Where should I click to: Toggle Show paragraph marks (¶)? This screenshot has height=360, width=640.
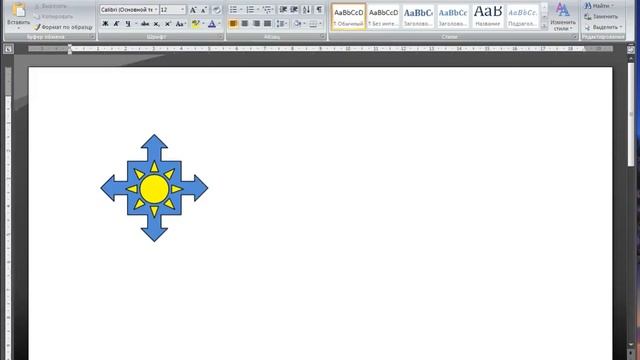(x=319, y=9)
